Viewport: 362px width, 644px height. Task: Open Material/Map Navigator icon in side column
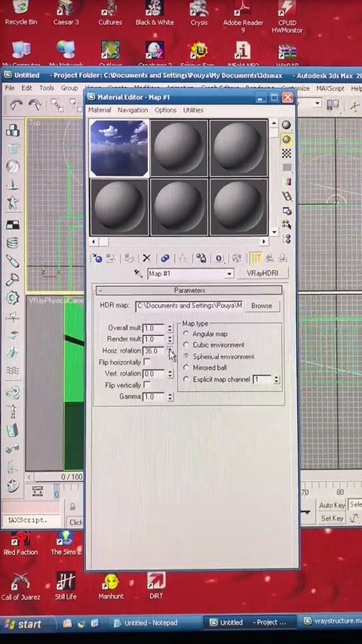point(287,239)
